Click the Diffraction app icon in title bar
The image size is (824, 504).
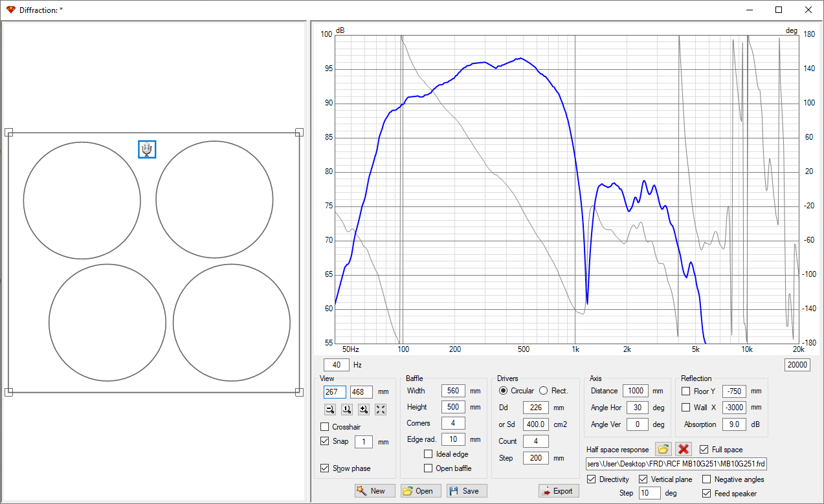pyautogui.click(x=10, y=10)
